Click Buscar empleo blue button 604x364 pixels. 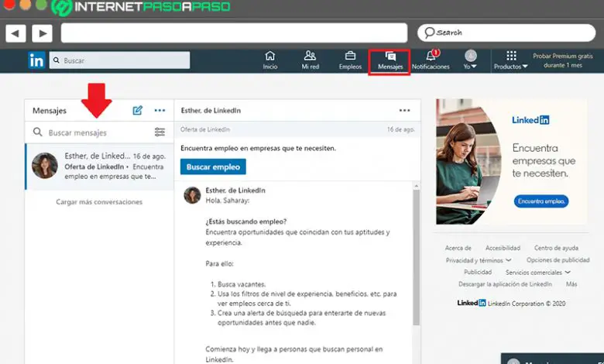tap(213, 167)
